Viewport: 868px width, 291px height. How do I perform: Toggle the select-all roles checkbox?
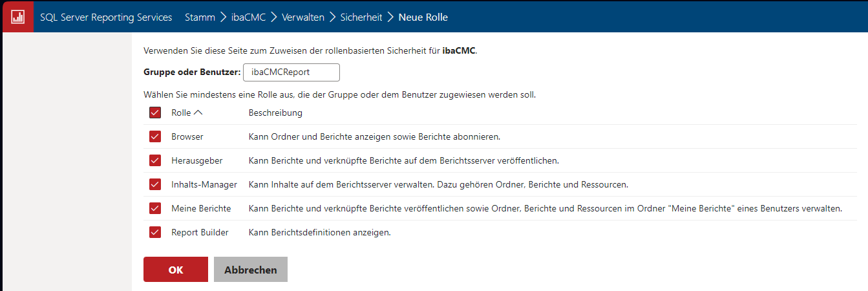click(155, 113)
